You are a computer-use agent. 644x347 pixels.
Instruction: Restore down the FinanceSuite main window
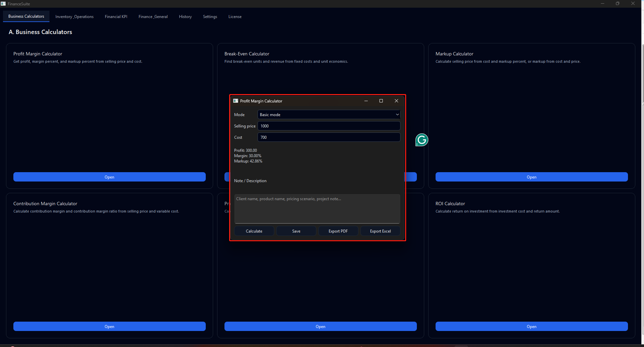618,4
